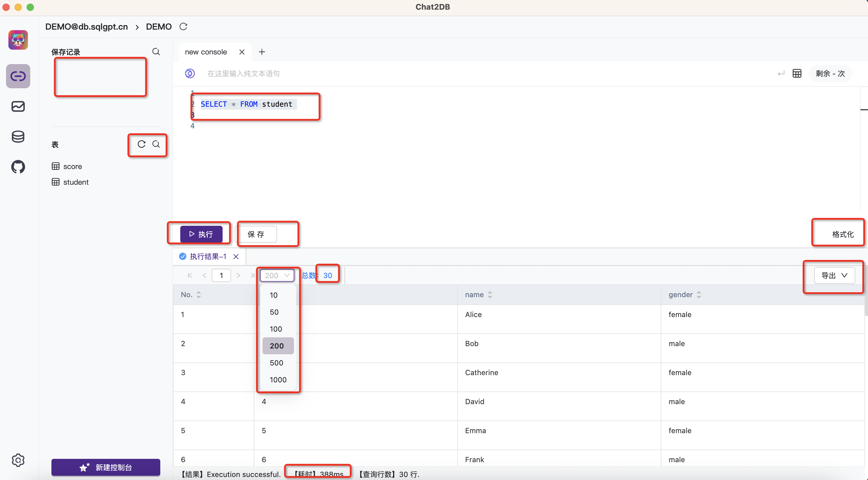Open the database connections sidebar icon
Viewport: 868px width, 480px height.
pyautogui.click(x=18, y=76)
